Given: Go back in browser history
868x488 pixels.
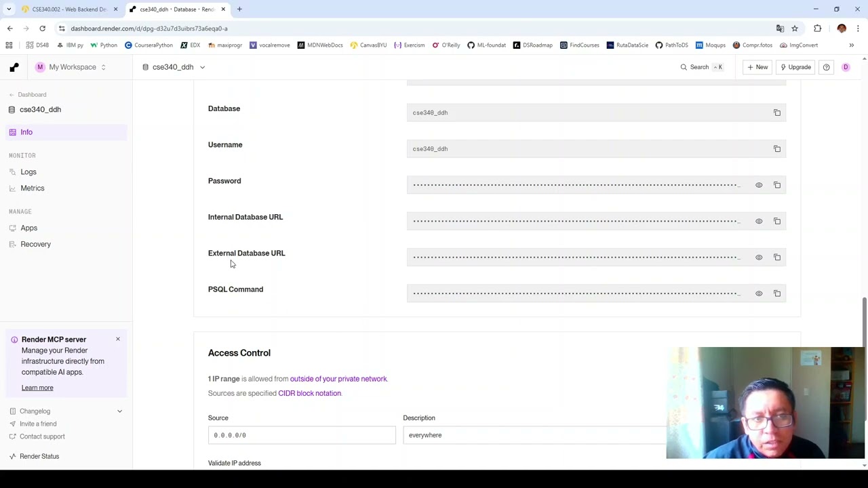Looking at the screenshot, I should [x=10, y=28].
